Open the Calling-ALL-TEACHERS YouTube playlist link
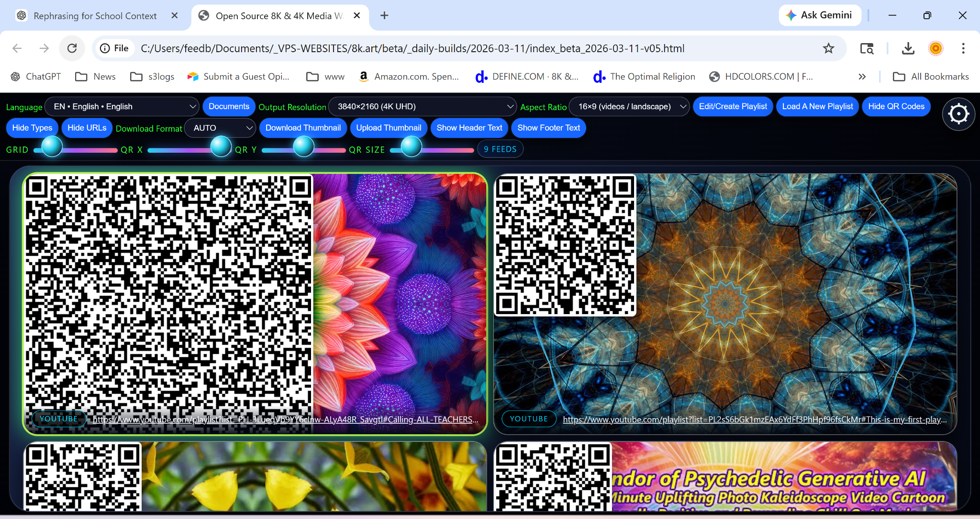Image resolution: width=980 pixels, height=519 pixels. pyautogui.click(x=286, y=419)
